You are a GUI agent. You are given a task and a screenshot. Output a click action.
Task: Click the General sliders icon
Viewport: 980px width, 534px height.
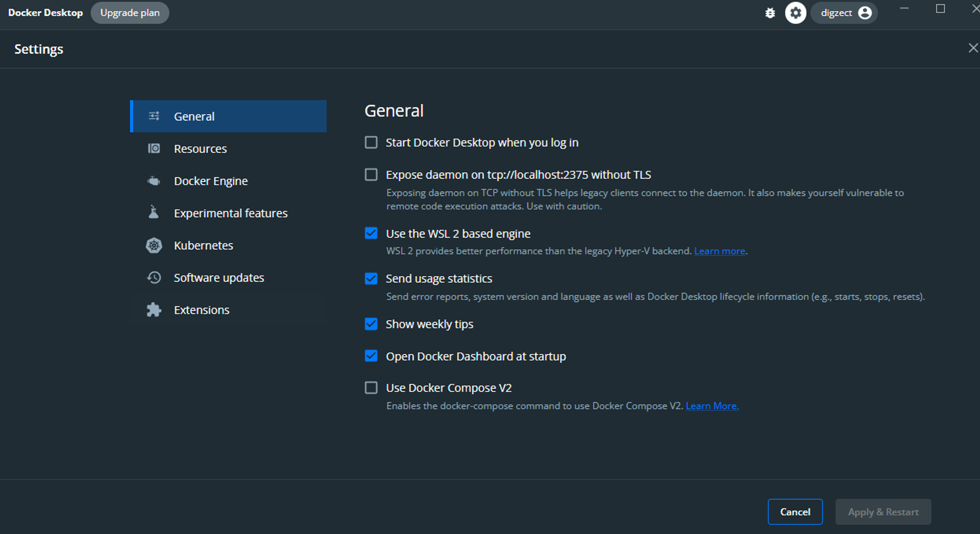(x=154, y=116)
